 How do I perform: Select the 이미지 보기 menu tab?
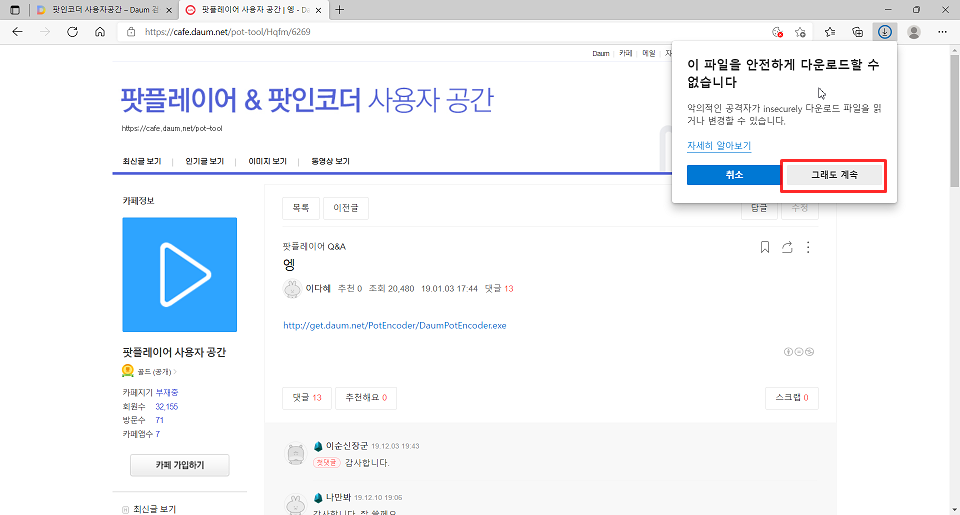(267, 161)
